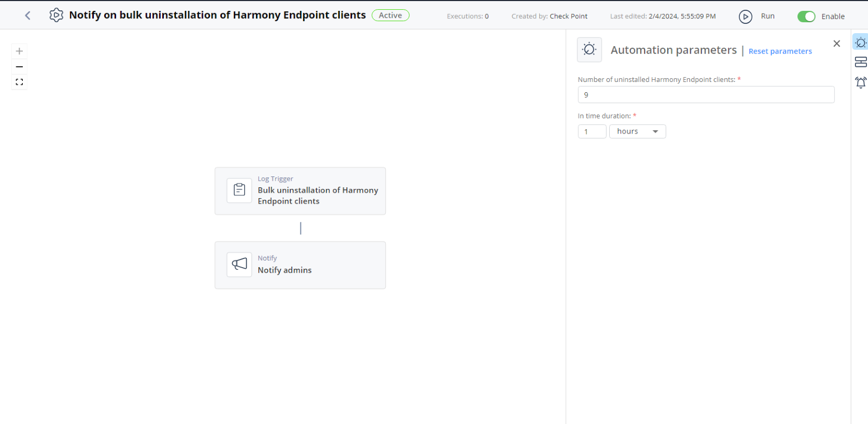The width and height of the screenshot is (868, 424).
Task: Click the Automation parameters heading
Action: coord(674,50)
